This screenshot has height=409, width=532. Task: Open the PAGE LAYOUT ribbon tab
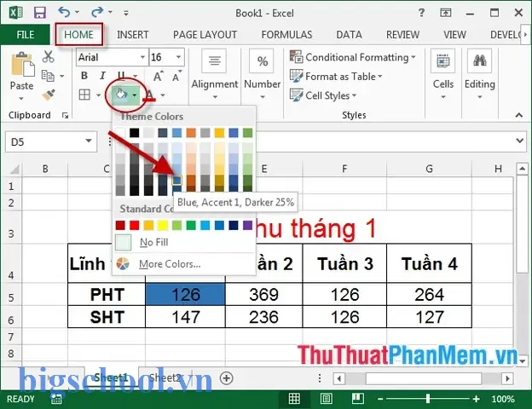[x=205, y=35]
